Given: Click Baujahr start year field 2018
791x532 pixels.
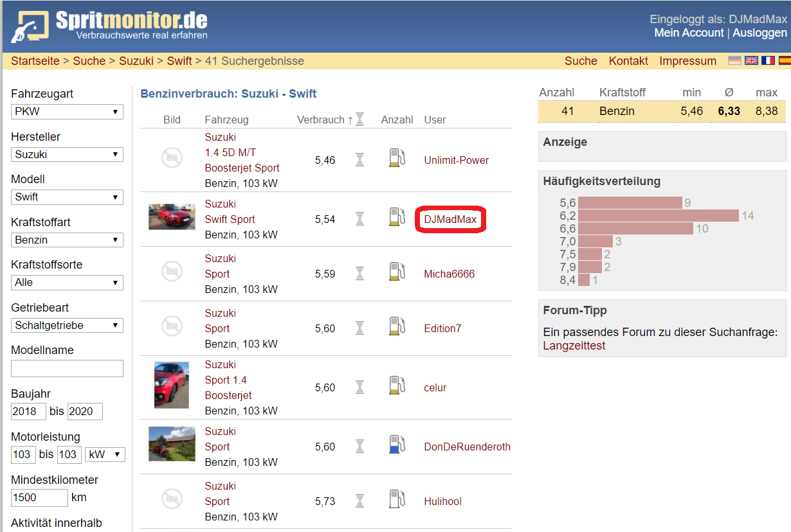Looking at the screenshot, I should pos(28,412).
